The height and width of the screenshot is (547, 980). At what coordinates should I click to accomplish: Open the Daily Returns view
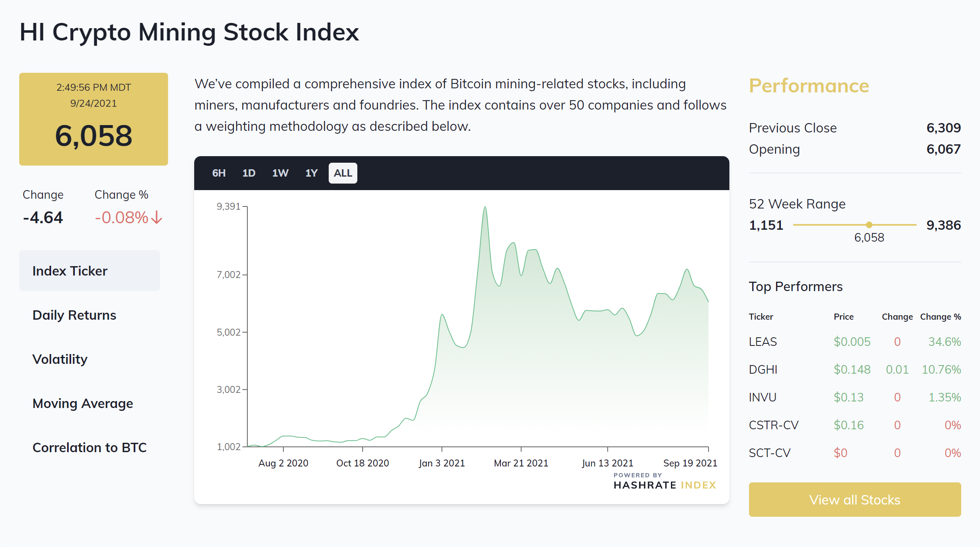click(74, 315)
